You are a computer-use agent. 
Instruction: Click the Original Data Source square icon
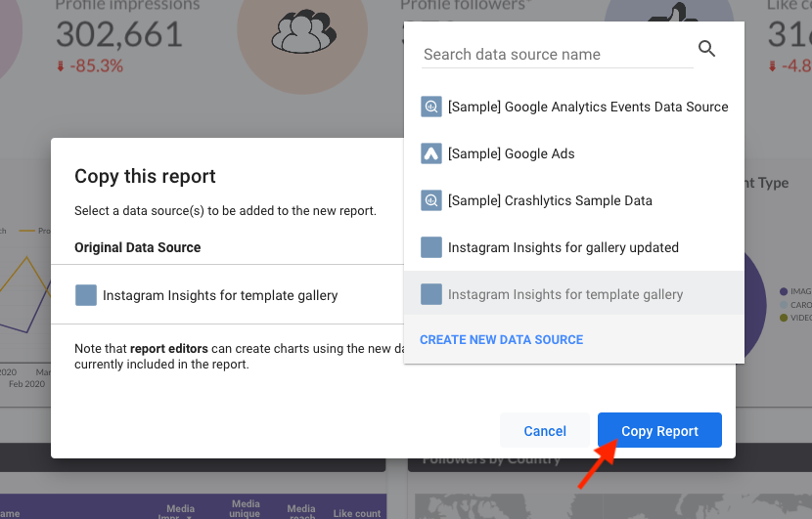pyautogui.click(x=86, y=295)
